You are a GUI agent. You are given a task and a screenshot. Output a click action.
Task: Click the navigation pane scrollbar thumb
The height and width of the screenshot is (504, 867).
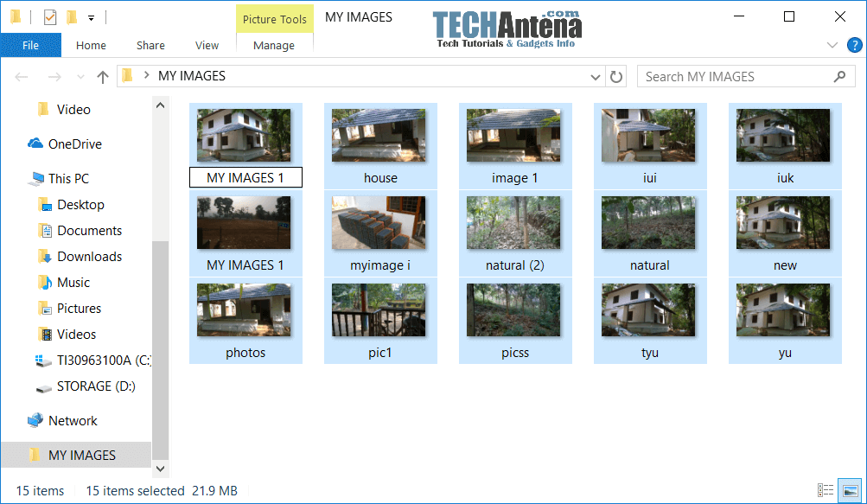point(161,350)
